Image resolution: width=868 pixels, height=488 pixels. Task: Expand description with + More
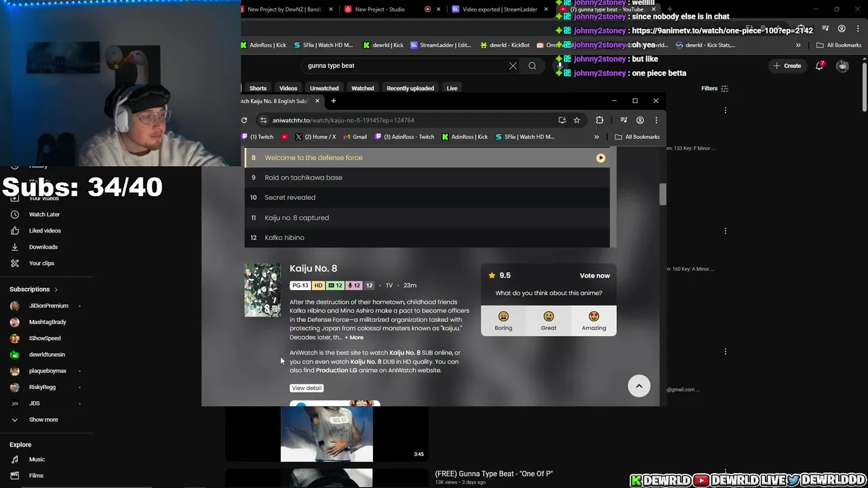click(x=354, y=338)
